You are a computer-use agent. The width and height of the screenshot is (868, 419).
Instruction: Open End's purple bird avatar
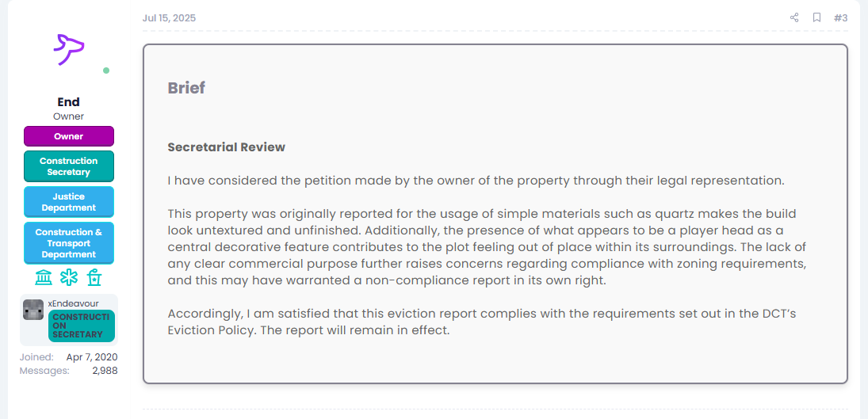(69, 49)
